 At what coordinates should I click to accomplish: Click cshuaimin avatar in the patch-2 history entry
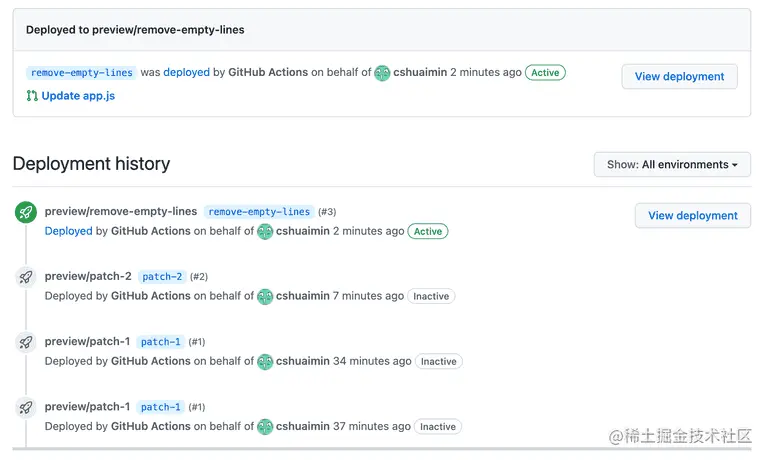click(x=265, y=297)
